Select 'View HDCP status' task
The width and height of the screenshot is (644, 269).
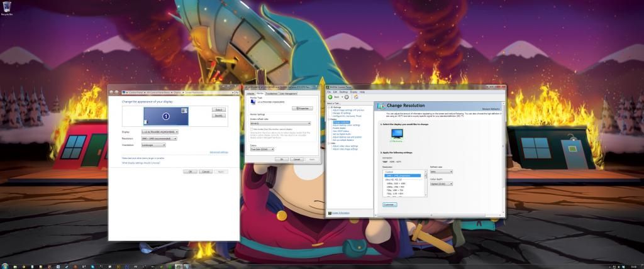click(341, 131)
